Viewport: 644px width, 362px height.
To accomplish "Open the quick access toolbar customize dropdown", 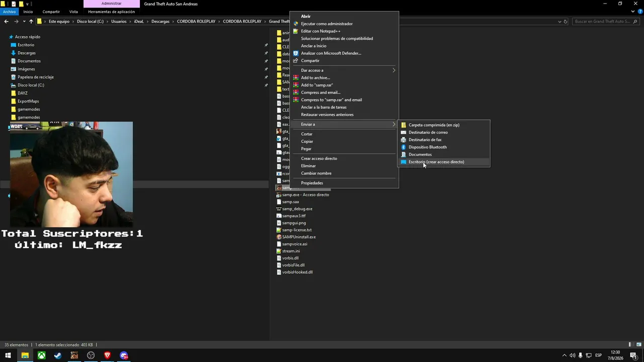I will (x=28, y=4).
